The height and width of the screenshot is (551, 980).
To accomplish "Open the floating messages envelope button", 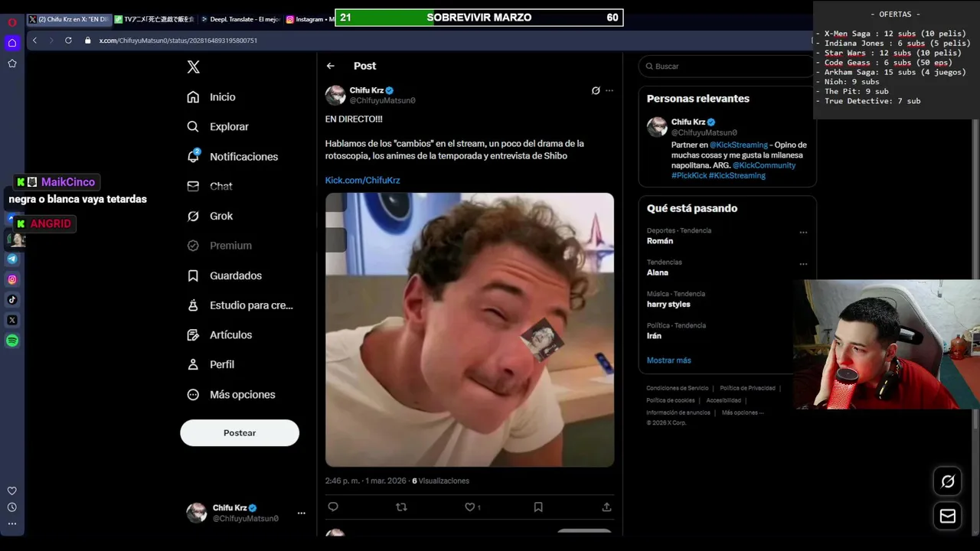I will [948, 516].
